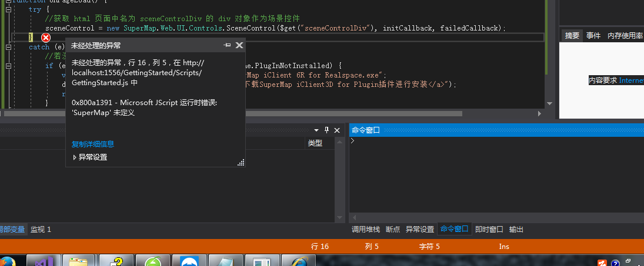The height and width of the screenshot is (266, 644).
Task: Expand the 异常设置 section in the exception popup
Action: click(90, 157)
